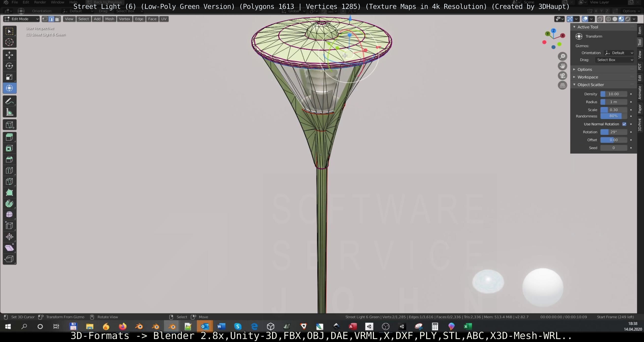644x342 pixels.
Task: Enable vertex select mode
Action: pyautogui.click(x=45, y=19)
